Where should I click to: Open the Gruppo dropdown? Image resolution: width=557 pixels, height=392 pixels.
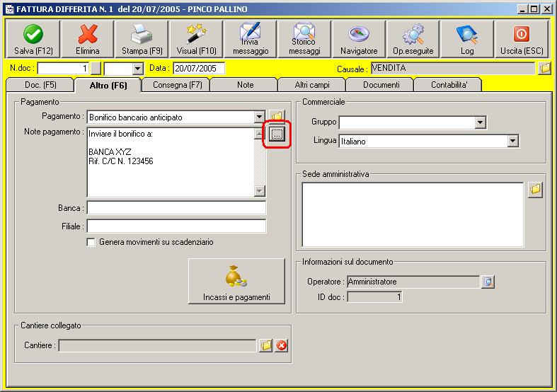click(x=480, y=122)
